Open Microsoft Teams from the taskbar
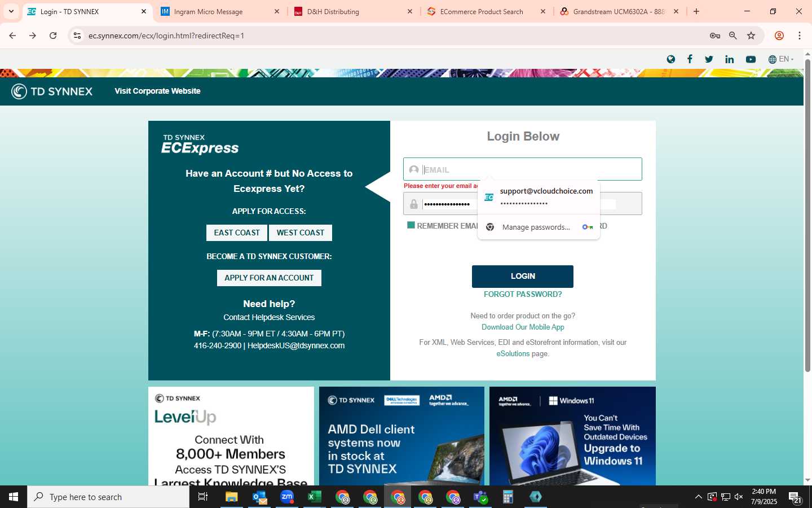Image resolution: width=812 pixels, height=508 pixels. [480, 497]
